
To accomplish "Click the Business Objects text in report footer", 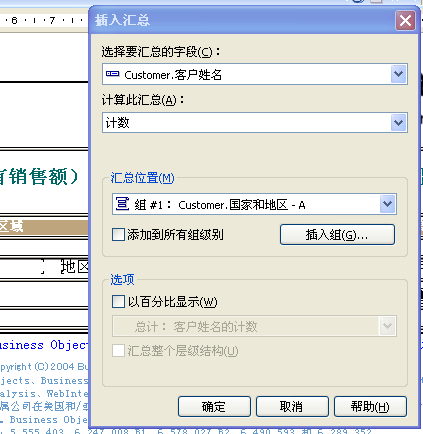I will [44, 345].
